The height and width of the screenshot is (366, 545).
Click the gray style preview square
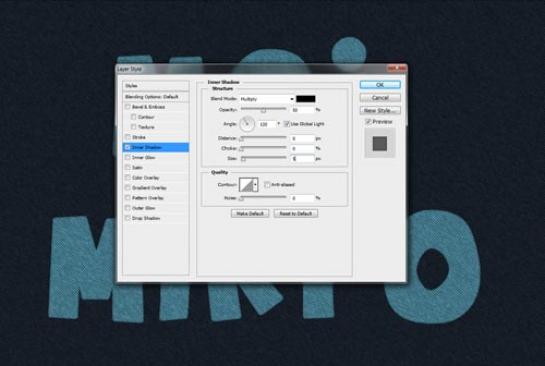(380, 143)
